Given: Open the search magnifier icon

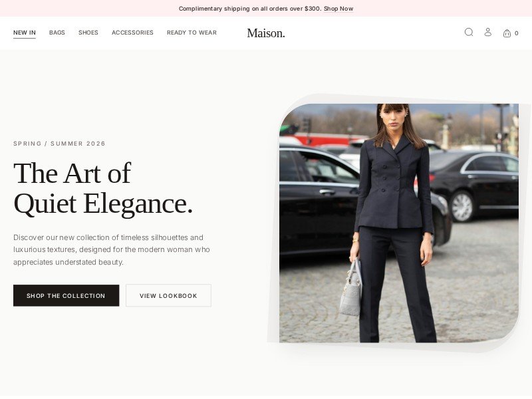Looking at the screenshot, I should pos(469,32).
